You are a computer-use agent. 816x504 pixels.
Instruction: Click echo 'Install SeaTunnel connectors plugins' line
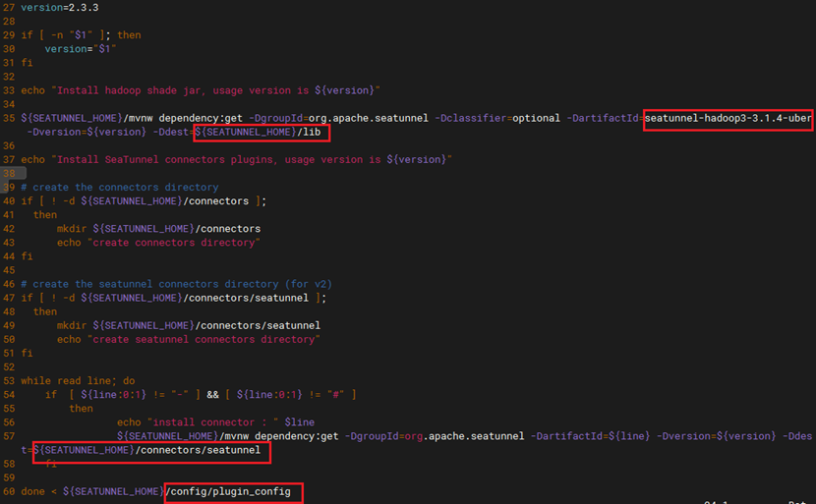pos(236,160)
